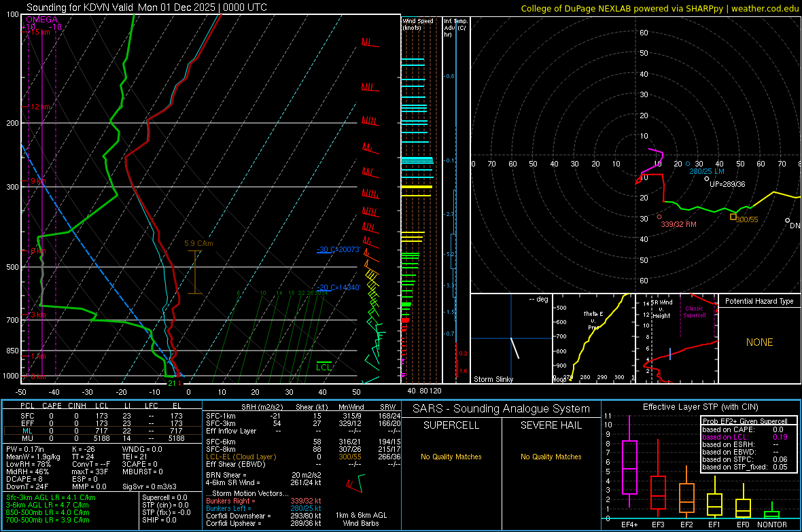Image resolution: width=802 pixels, height=532 pixels.
Task: Click the 5.9 C/km lapse rate label
Action: (x=198, y=243)
